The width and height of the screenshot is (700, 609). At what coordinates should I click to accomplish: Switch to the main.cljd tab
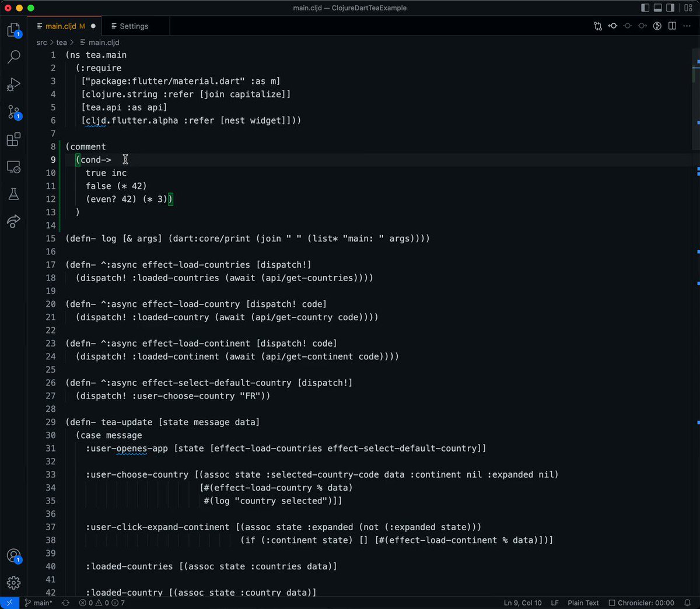coord(64,26)
